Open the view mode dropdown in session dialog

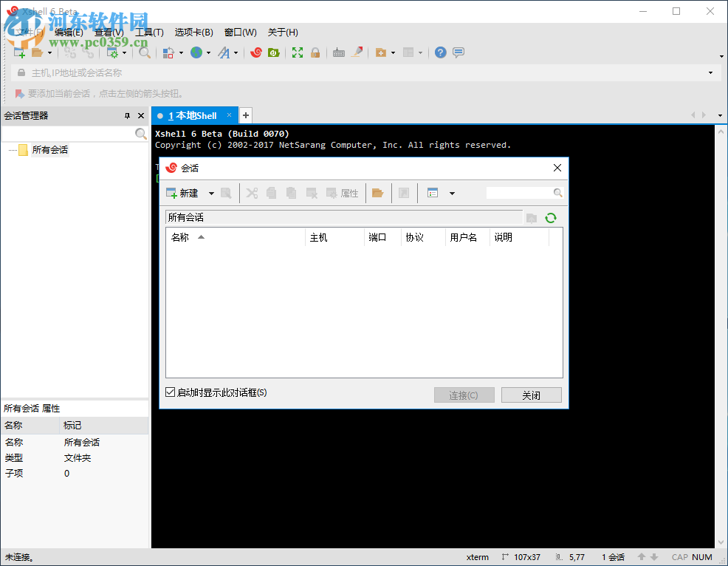(452, 193)
